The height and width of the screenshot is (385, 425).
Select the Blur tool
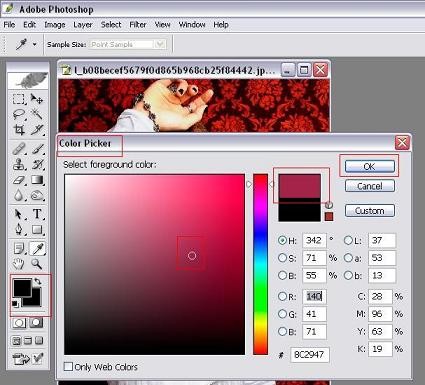(x=18, y=196)
